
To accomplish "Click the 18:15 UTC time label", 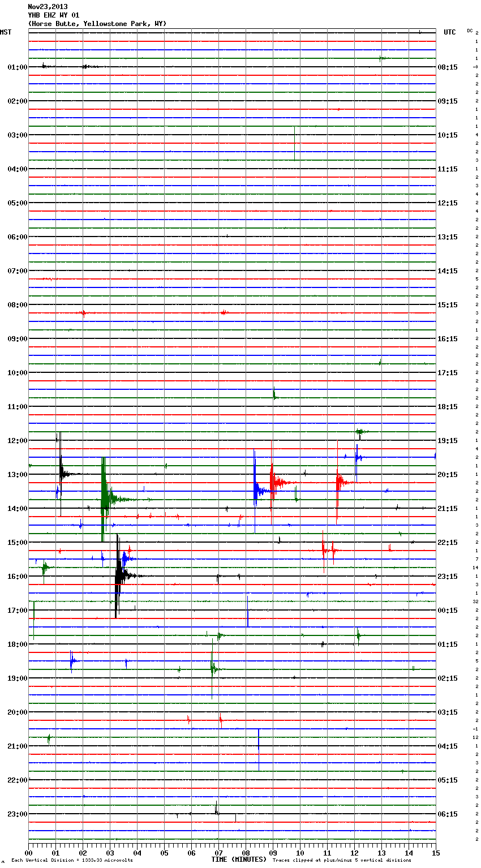I will pyautogui.click(x=448, y=407).
